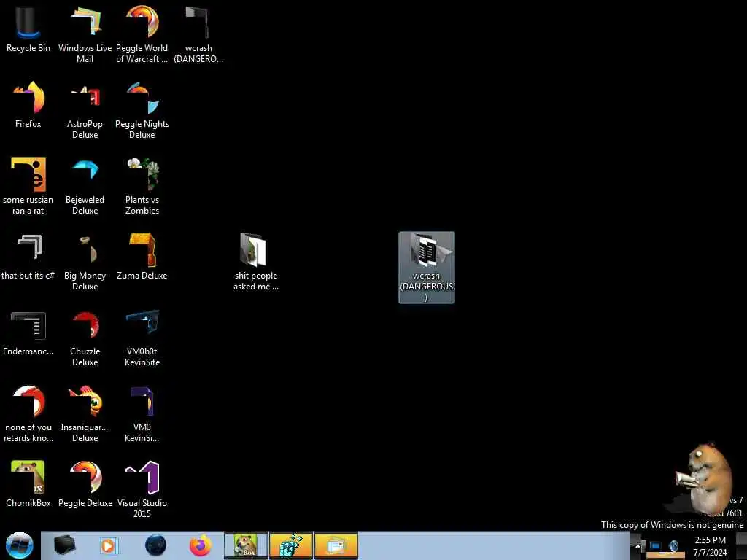
Task: Select the Chuzzle Deluxe shortcut
Action: click(x=85, y=338)
